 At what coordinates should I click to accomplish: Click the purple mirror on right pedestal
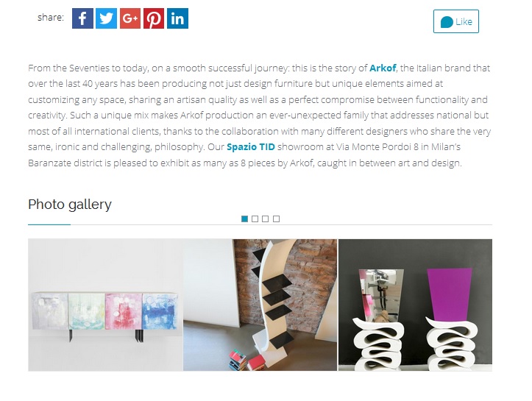tap(449, 294)
